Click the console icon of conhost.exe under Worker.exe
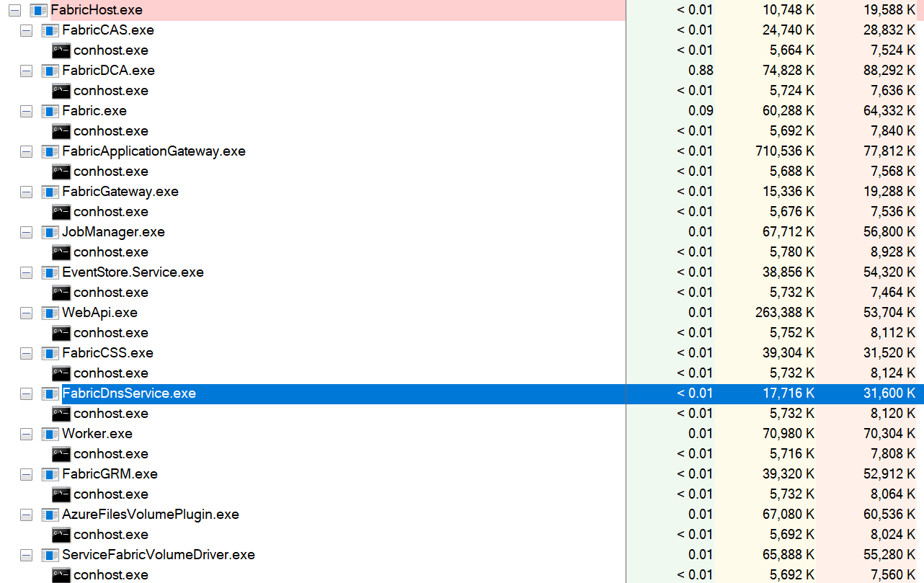Screen dimensions: 924x583 pyautogui.click(x=61, y=454)
